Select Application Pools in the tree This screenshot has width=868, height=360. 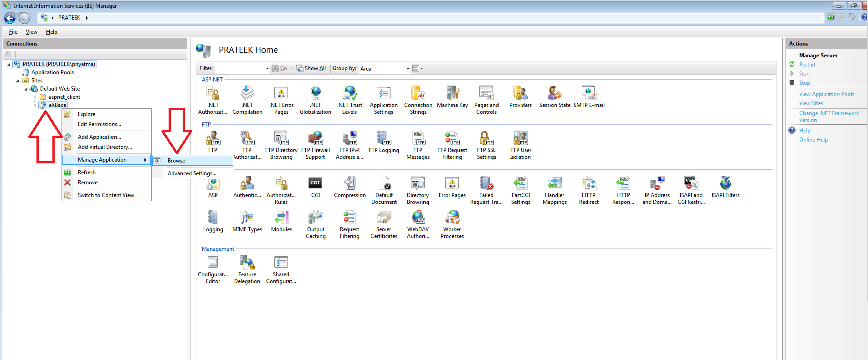pyautogui.click(x=52, y=72)
